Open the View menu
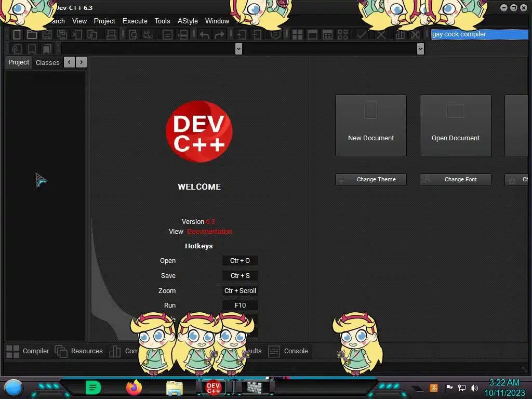532x399 pixels. click(79, 21)
